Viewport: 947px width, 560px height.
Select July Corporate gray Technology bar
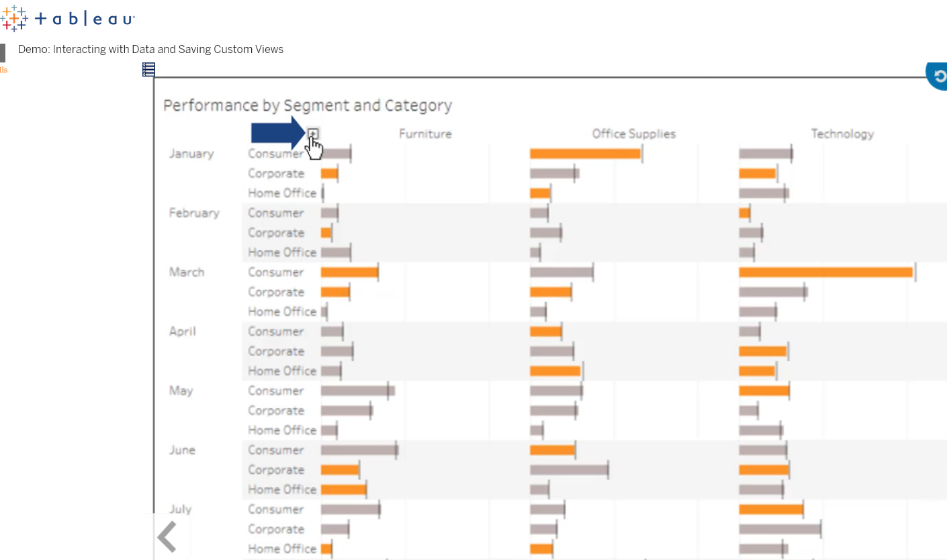coord(780,529)
